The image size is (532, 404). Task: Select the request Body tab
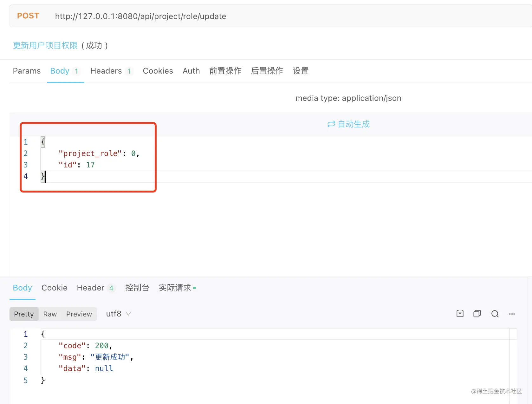tap(65, 71)
